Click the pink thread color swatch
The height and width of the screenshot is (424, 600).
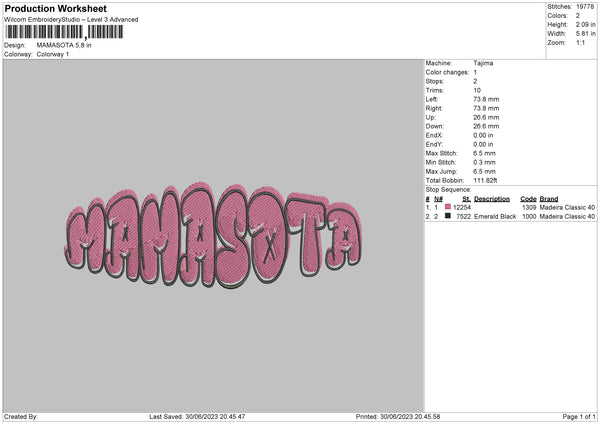448,207
